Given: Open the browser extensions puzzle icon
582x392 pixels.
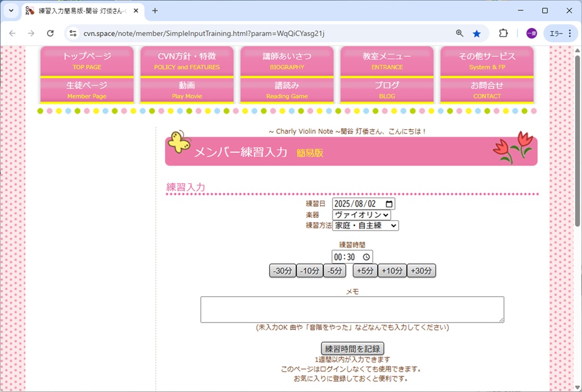Looking at the screenshot, I should [503, 33].
